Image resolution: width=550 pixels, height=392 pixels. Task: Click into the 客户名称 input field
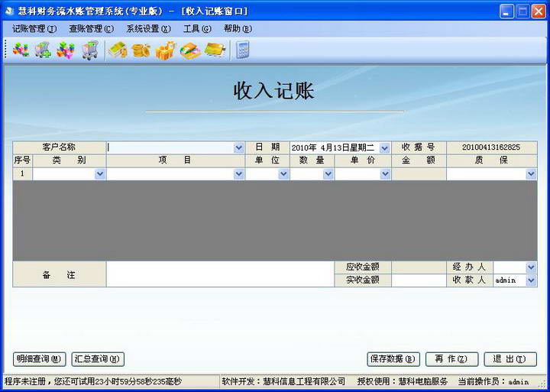170,148
